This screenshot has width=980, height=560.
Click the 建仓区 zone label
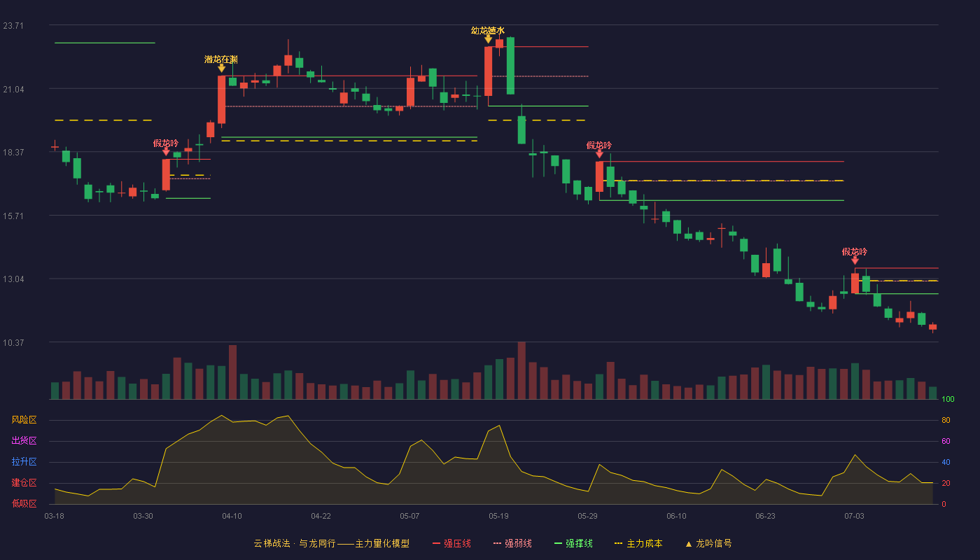coord(24,483)
